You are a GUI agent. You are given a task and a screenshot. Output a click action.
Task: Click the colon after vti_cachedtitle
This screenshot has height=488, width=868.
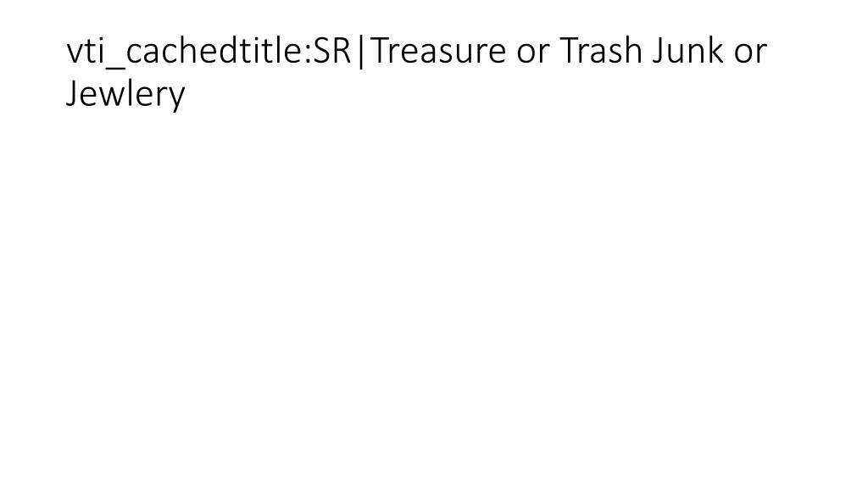[x=308, y=54]
